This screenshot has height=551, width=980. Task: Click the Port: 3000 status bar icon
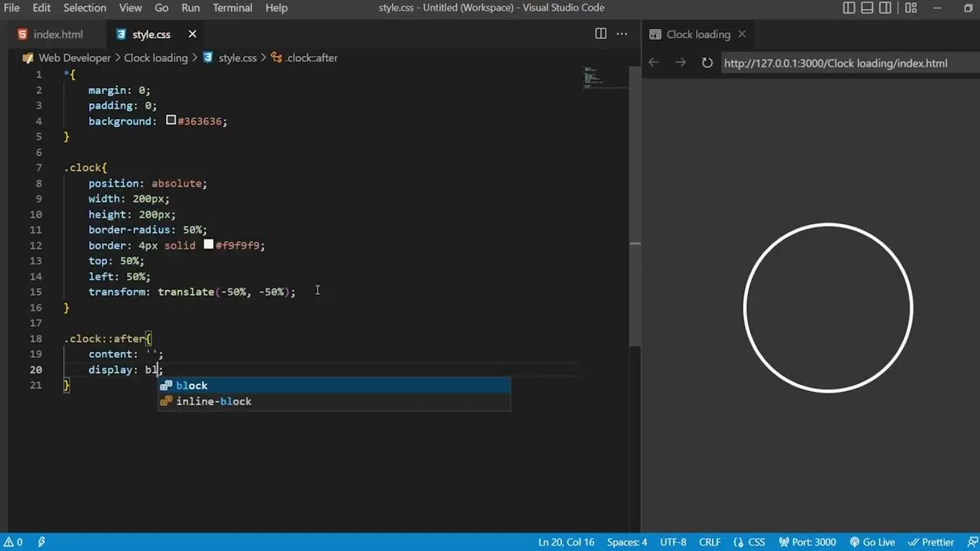pos(808,542)
